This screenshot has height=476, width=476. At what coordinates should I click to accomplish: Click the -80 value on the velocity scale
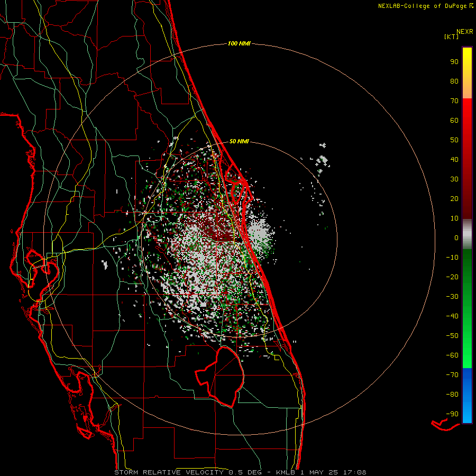pos(452,395)
